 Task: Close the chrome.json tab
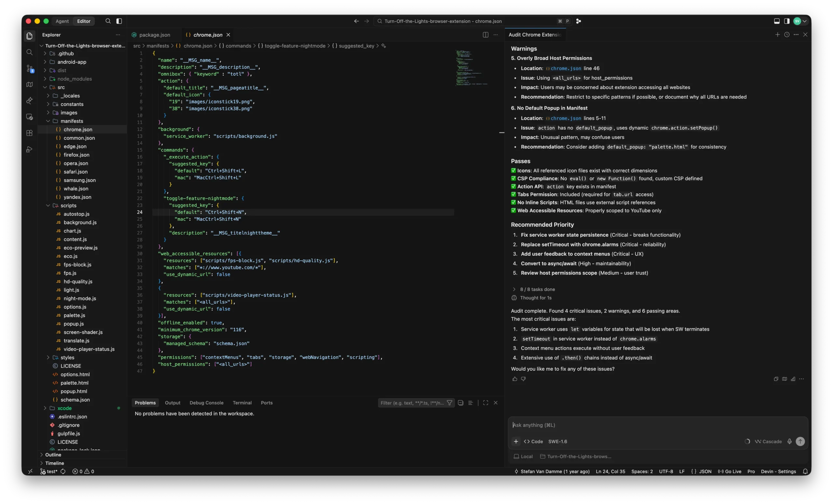pos(228,35)
